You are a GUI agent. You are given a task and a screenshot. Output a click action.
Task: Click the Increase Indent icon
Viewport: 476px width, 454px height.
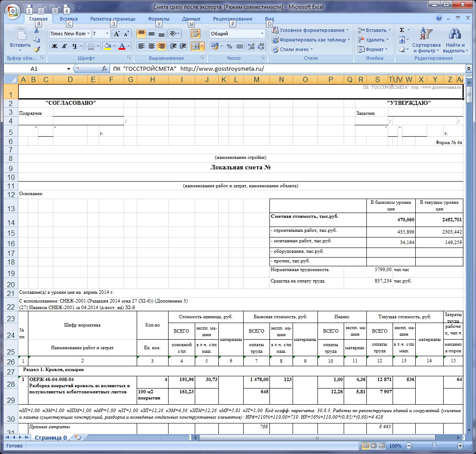[183, 46]
